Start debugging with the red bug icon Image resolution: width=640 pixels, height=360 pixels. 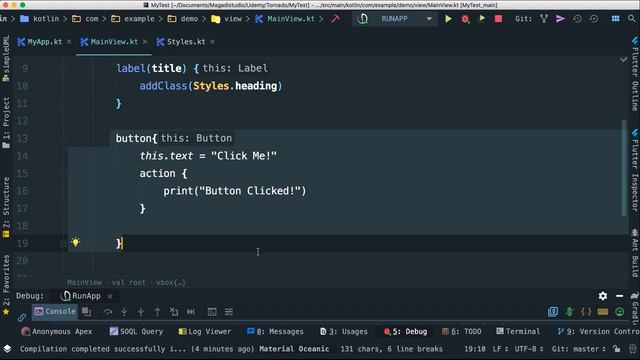point(465,19)
